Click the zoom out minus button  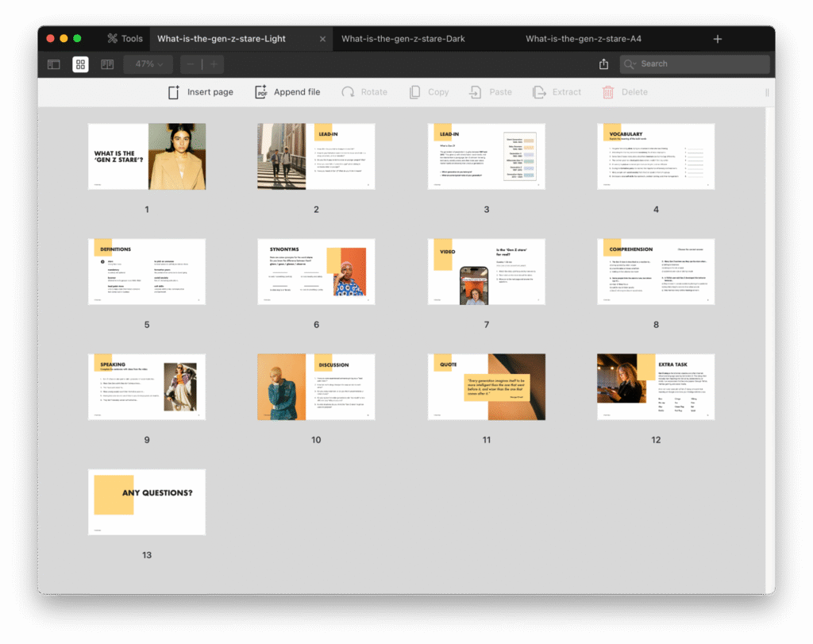coord(191,64)
